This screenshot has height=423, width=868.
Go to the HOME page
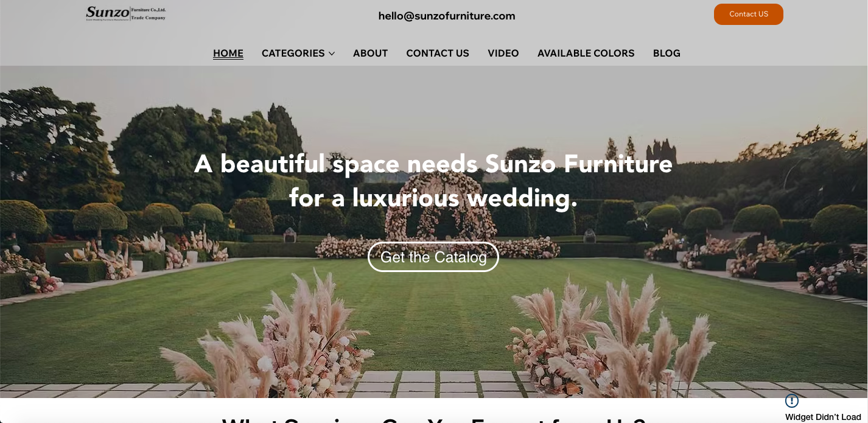(228, 54)
